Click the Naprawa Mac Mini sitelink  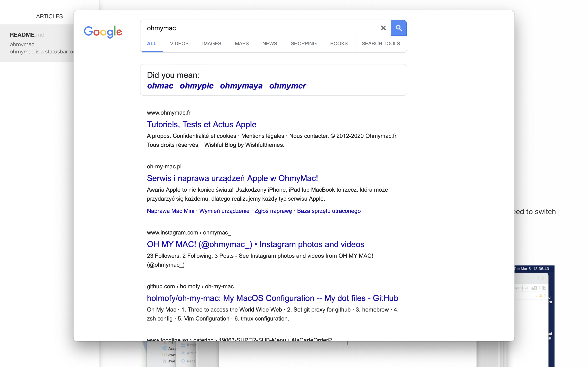(x=170, y=211)
